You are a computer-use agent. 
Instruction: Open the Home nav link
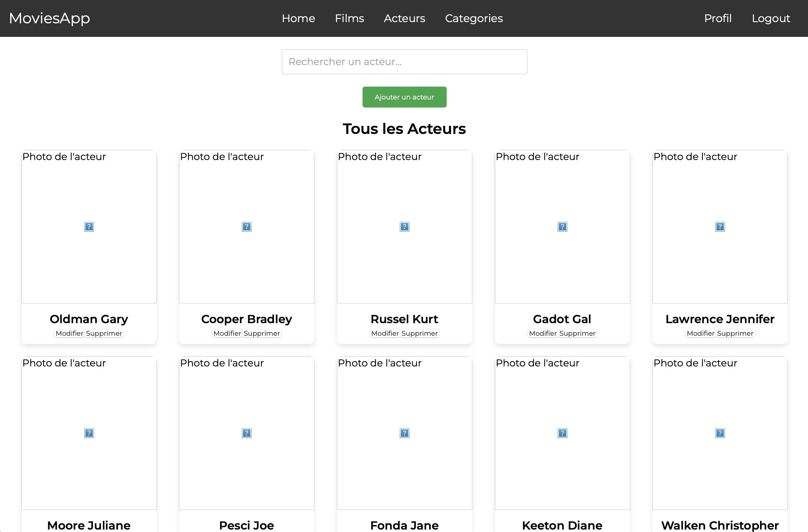coord(298,18)
